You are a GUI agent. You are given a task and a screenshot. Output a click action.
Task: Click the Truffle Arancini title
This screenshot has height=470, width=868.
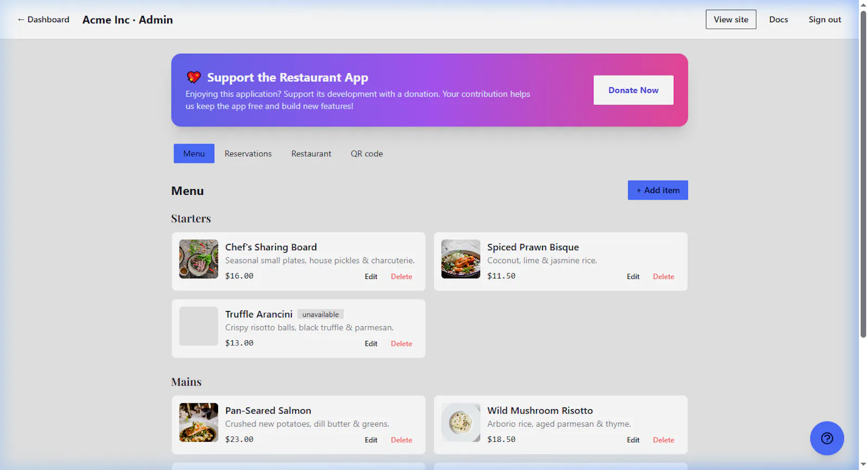point(259,314)
